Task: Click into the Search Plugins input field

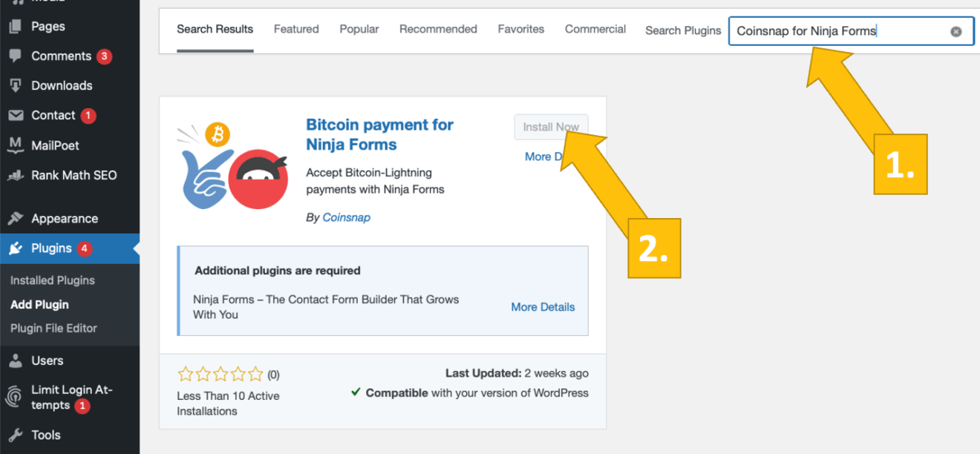Action: coord(839,32)
